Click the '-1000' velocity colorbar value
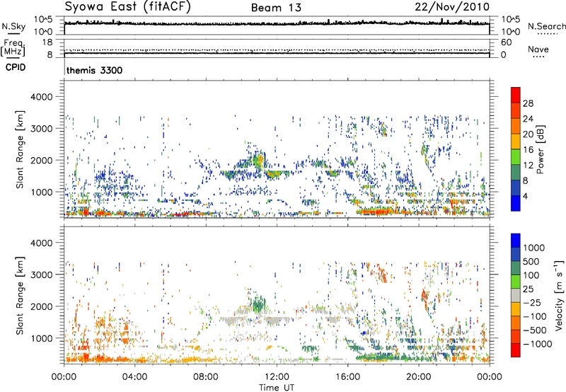Image resolution: width=566 pixels, height=392 pixels. click(538, 344)
